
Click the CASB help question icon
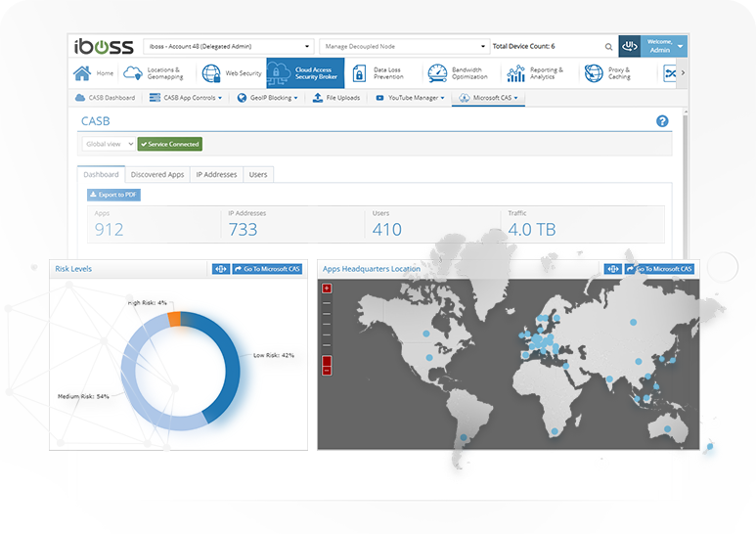click(x=662, y=121)
